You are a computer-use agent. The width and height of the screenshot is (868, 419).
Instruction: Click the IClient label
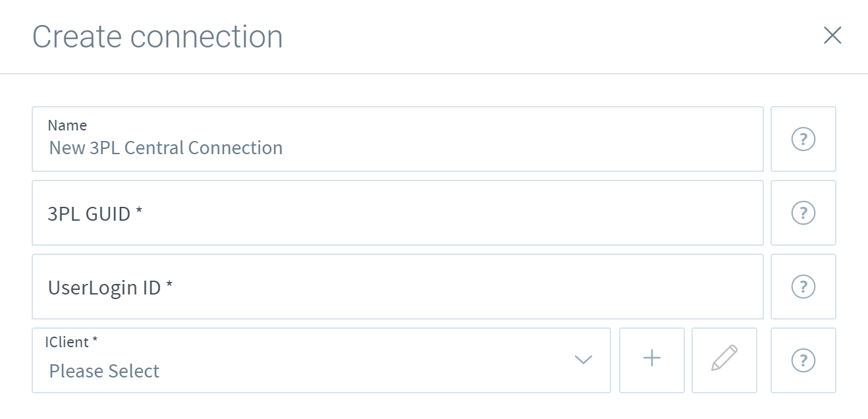coord(71,342)
